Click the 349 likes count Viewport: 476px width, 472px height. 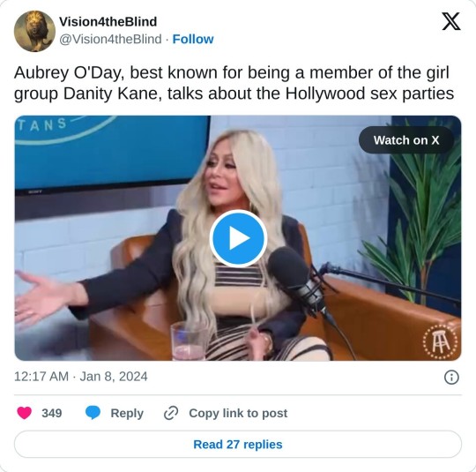[52, 413]
